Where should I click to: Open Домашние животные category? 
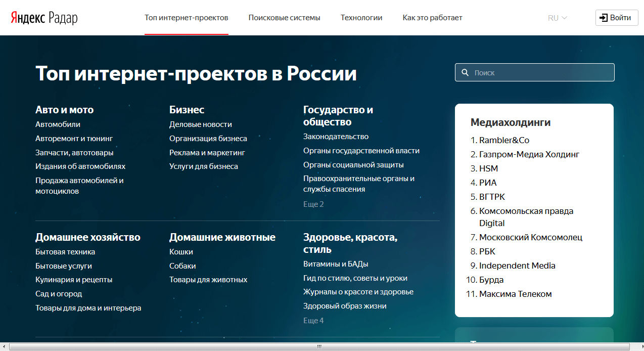pyautogui.click(x=222, y=237)
